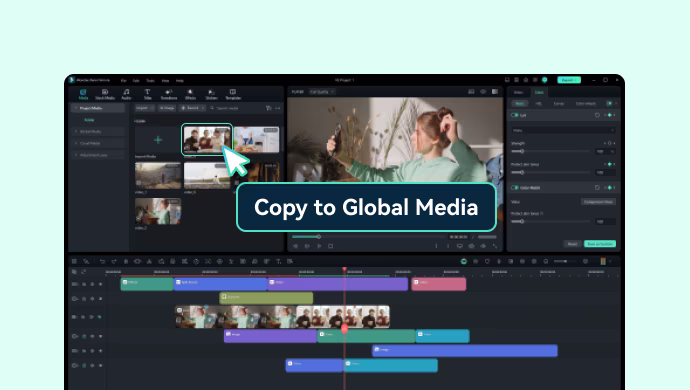Toggle the Strength keyframe diamond

click(x=609, y=143)
